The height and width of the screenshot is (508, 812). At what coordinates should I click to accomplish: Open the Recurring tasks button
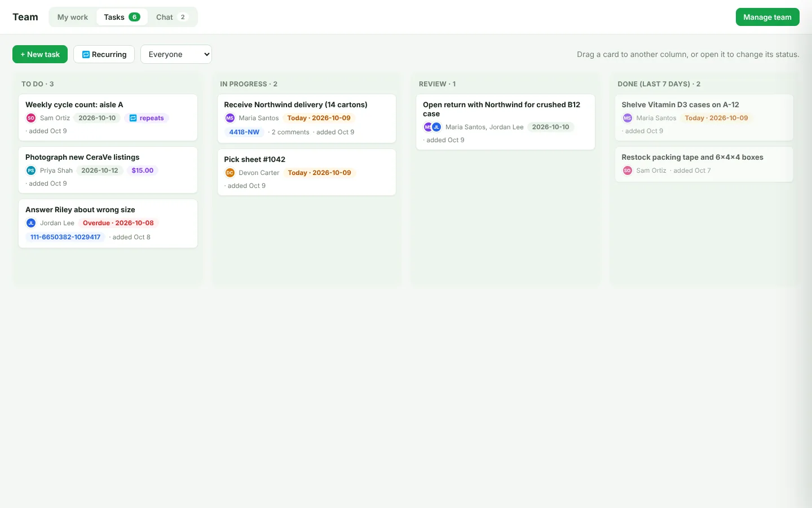click(x=104, y=54)
